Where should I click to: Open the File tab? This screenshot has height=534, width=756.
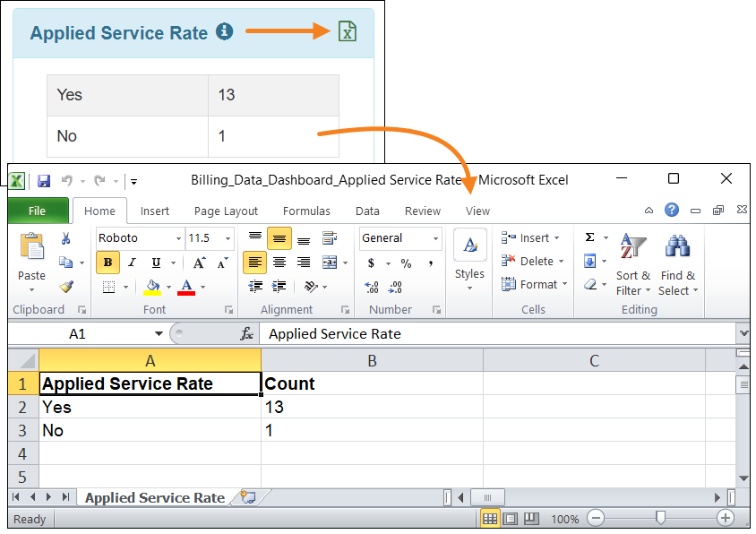point(38,211)
